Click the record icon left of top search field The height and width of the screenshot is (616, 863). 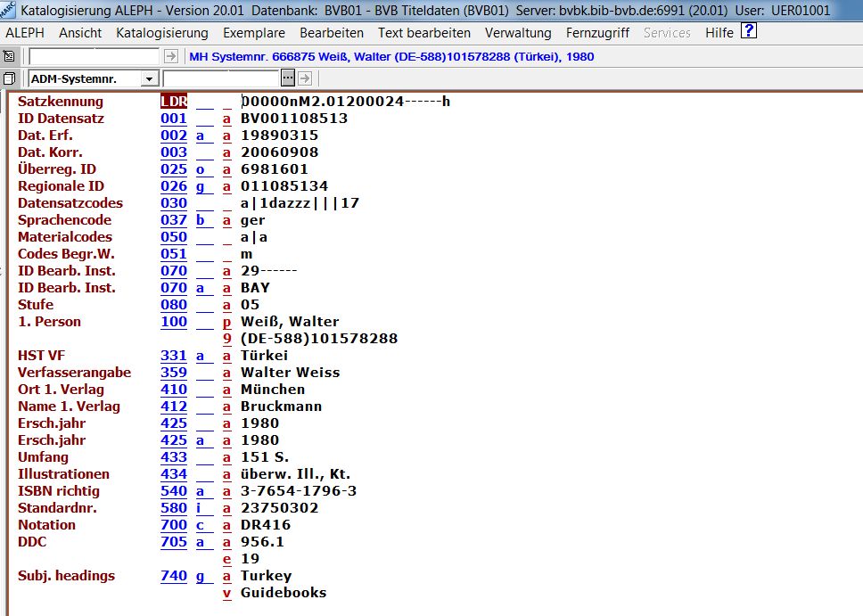[x=10, y=56]
